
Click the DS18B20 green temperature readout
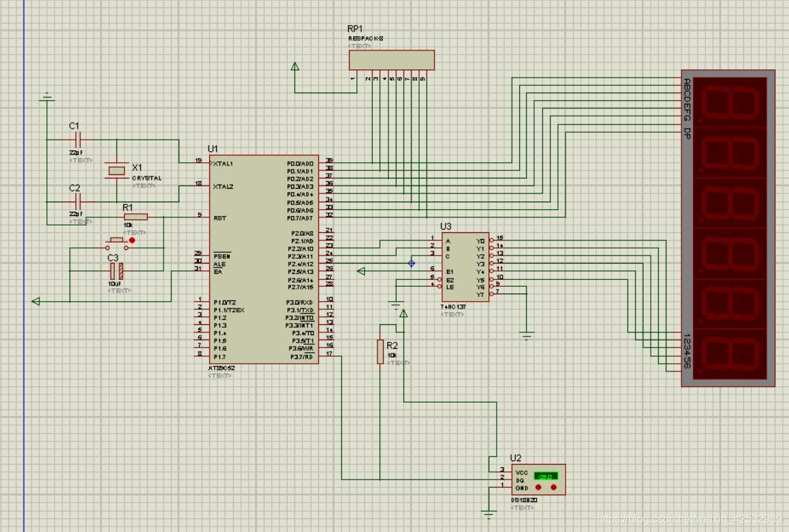click(x=543, y=476)
